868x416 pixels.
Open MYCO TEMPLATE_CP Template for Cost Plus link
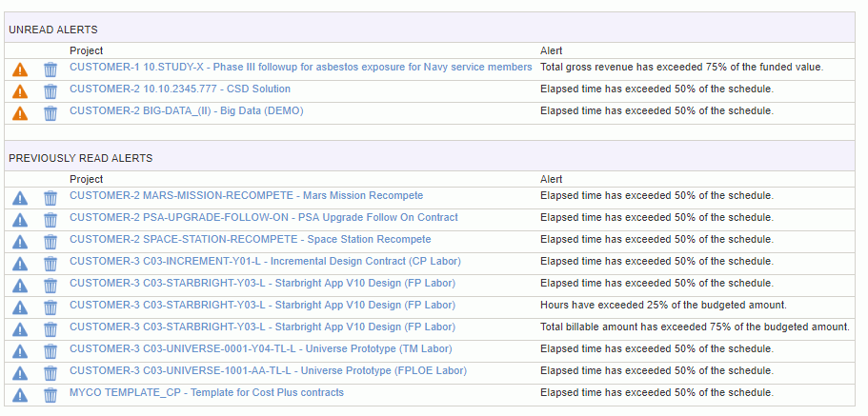pos(207,392)
